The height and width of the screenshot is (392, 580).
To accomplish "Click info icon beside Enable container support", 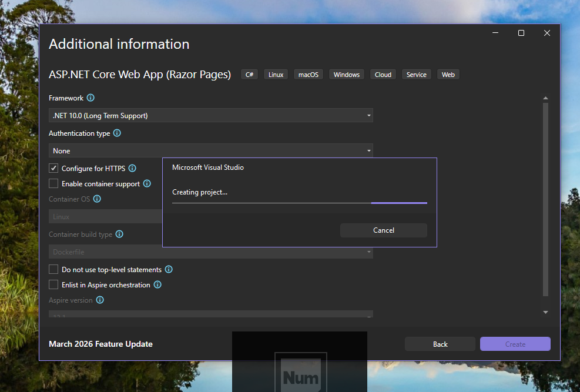I will [x=147, y=184].
